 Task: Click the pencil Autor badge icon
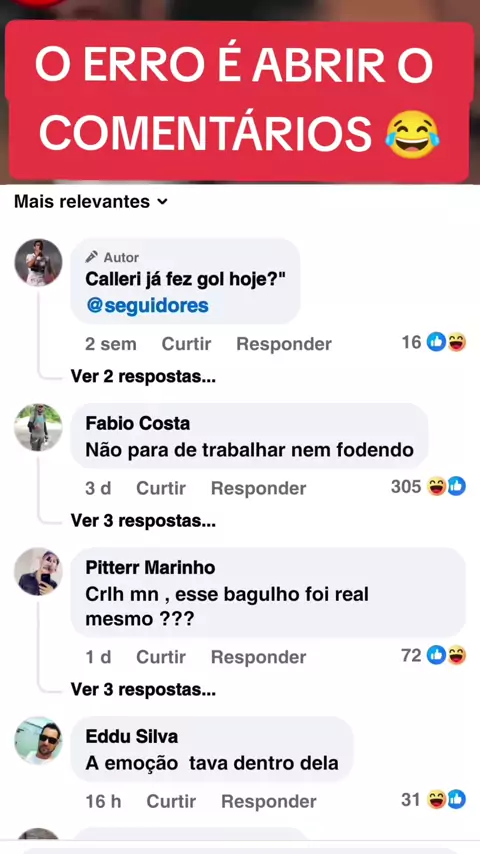point(92,257)
